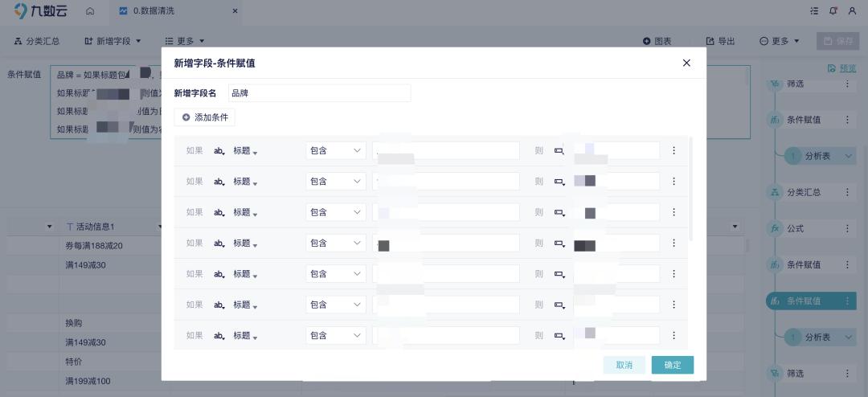Go to the home icon in the top tab bar
Screen dimensions: 868x397
click(90, 11)
